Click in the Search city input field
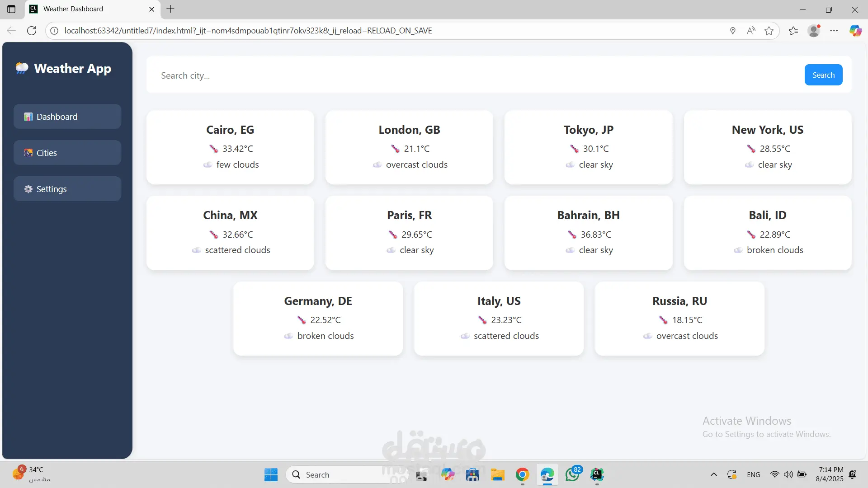This screenshot has height=488, width=868. 475,75
